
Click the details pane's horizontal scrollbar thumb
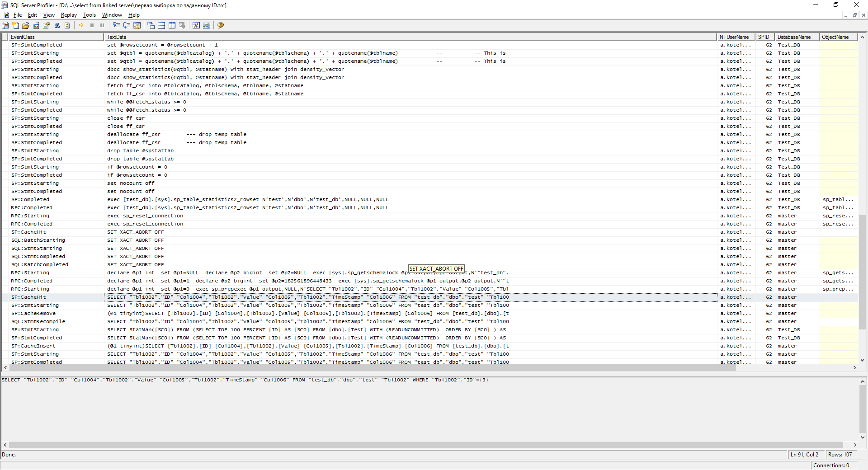coord(426,445)
